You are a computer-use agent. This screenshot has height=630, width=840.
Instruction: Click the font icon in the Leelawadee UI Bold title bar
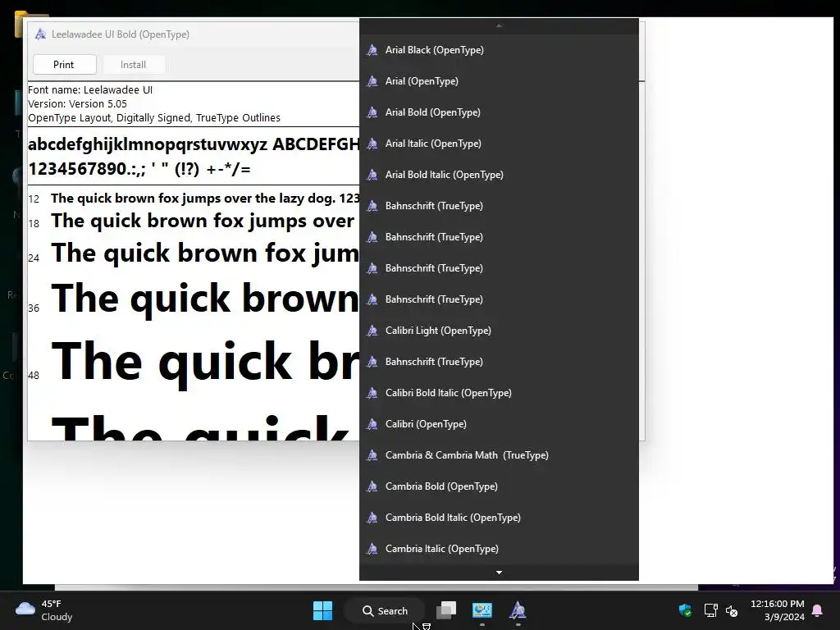click(x=40, y=34)
